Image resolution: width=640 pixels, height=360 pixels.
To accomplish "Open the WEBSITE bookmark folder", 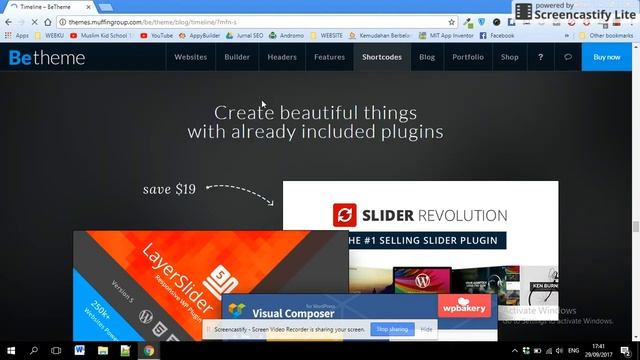I will coord(327,36).
